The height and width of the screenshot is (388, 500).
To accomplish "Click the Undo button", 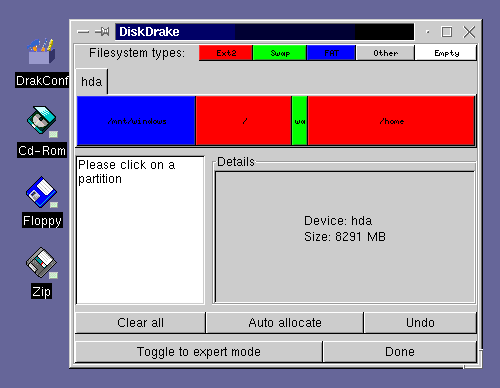I will click(x=420, y=322).
